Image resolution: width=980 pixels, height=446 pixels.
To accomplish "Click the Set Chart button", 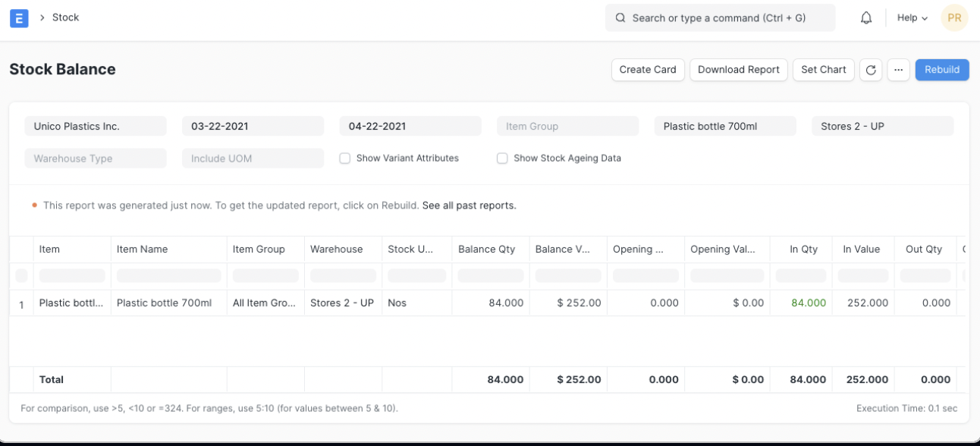I will coord(823,70).
